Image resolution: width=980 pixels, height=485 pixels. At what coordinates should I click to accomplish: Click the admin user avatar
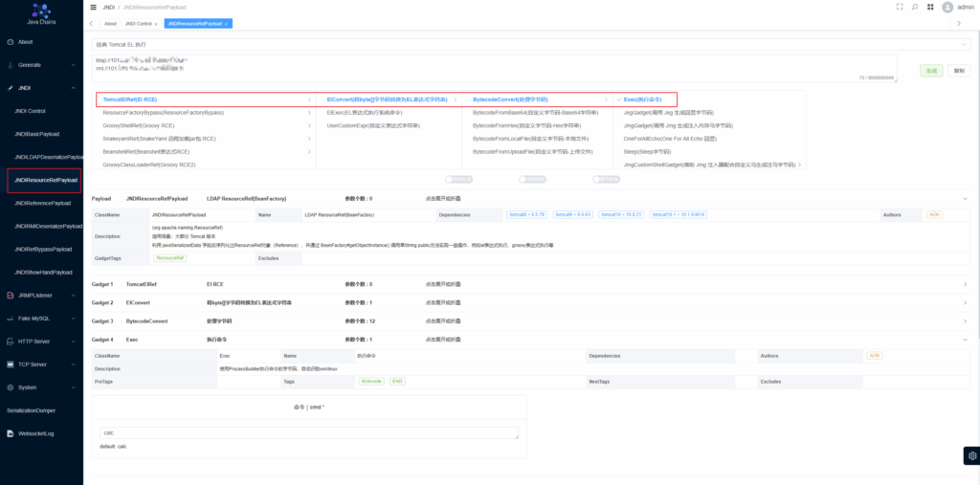947,7
